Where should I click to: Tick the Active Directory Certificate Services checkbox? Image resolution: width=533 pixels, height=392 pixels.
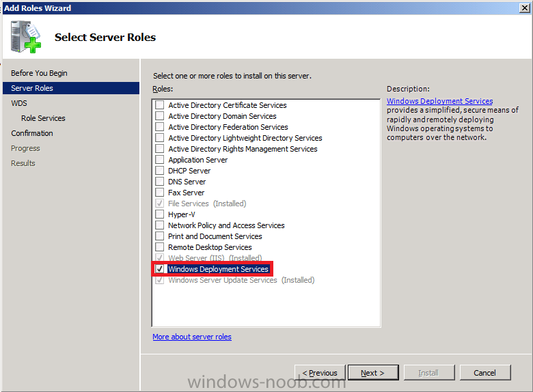159,104
